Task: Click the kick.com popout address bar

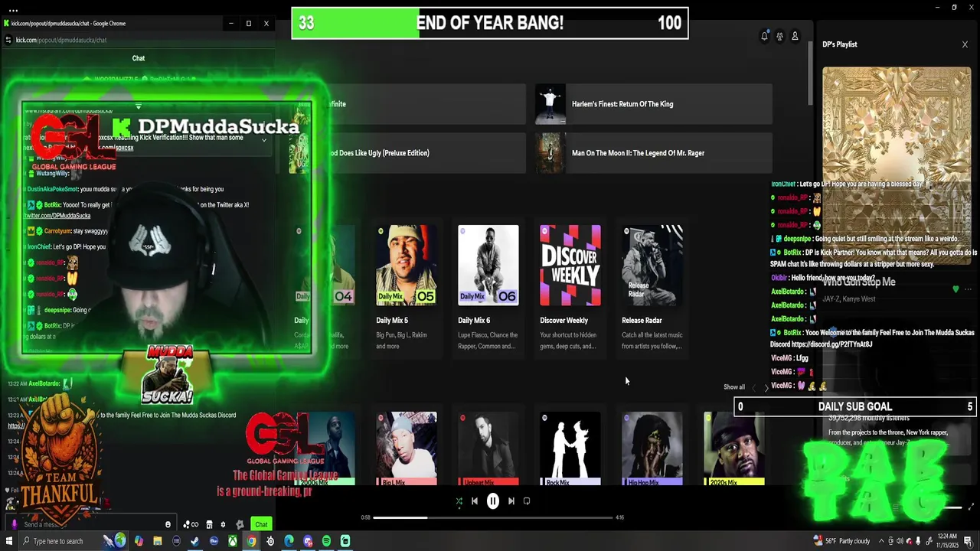Action: click(x=138, y=40)
